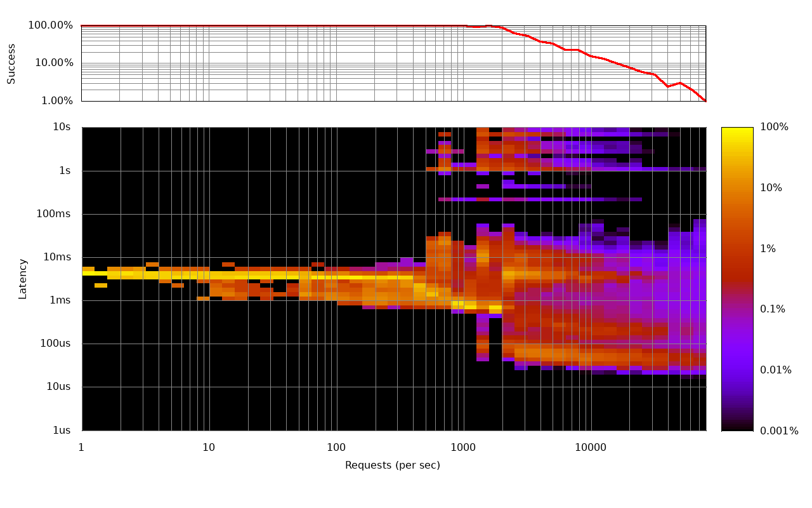Click the 100us latency tick label
Image resolution: width=812 pixels, height=508 pixels.
pos(53,344)
